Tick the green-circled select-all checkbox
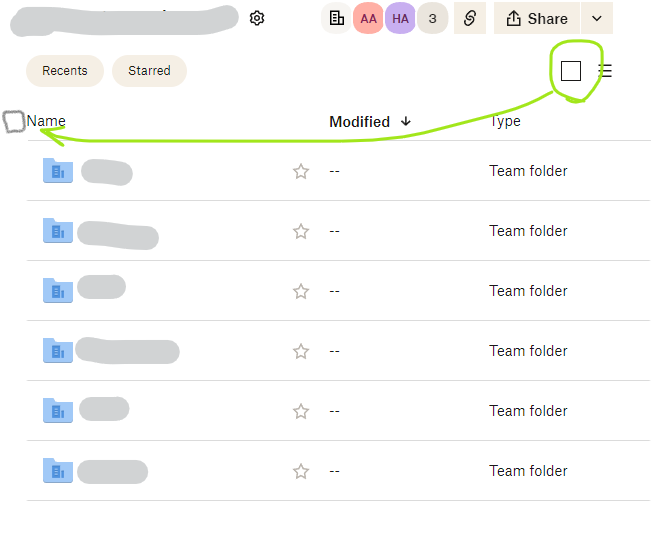 571,71
